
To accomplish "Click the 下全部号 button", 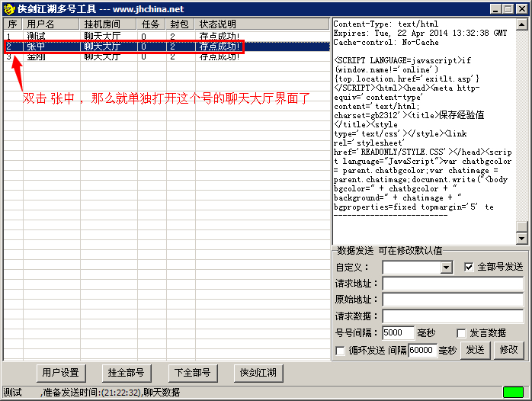I will pos(192,373).
